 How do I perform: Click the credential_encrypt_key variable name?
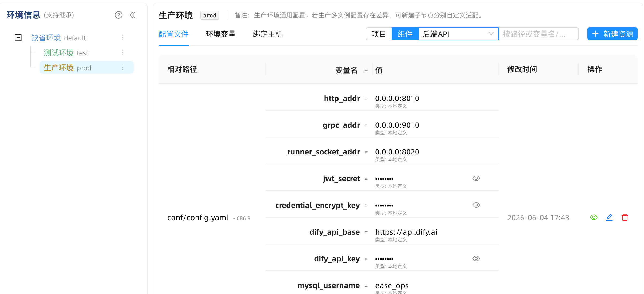coord(317,206)
